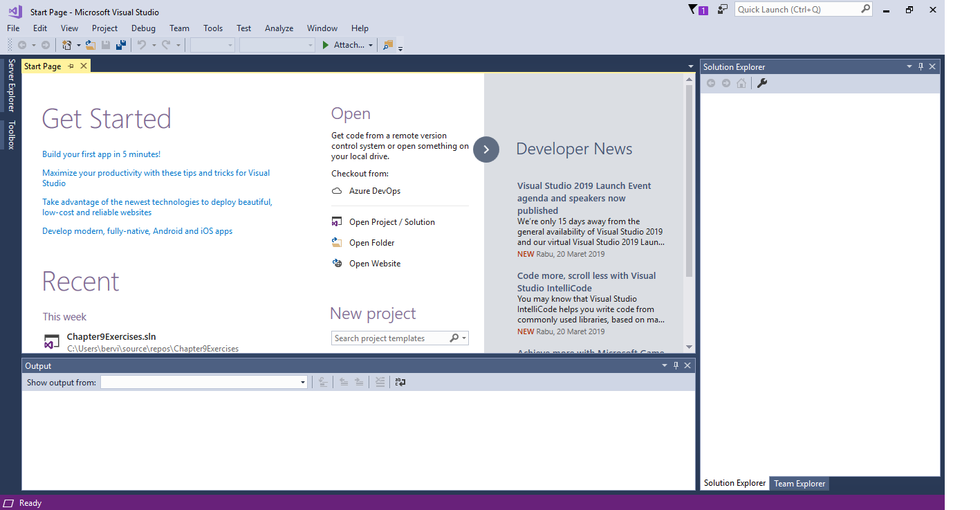
Task: Open Solution Explorer properties wrench icon
Action: (x=762, y=83)
